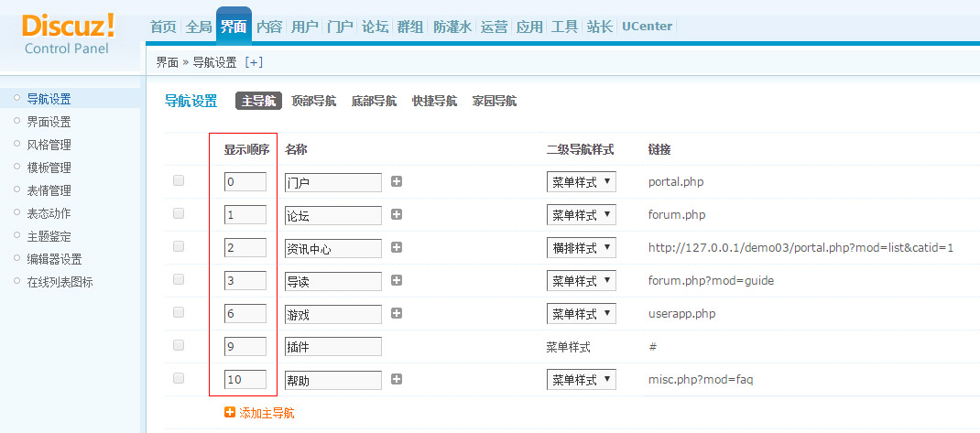
Task: Open the 门户 top menu
Action: pyautogui.click(x=340, y=27)
